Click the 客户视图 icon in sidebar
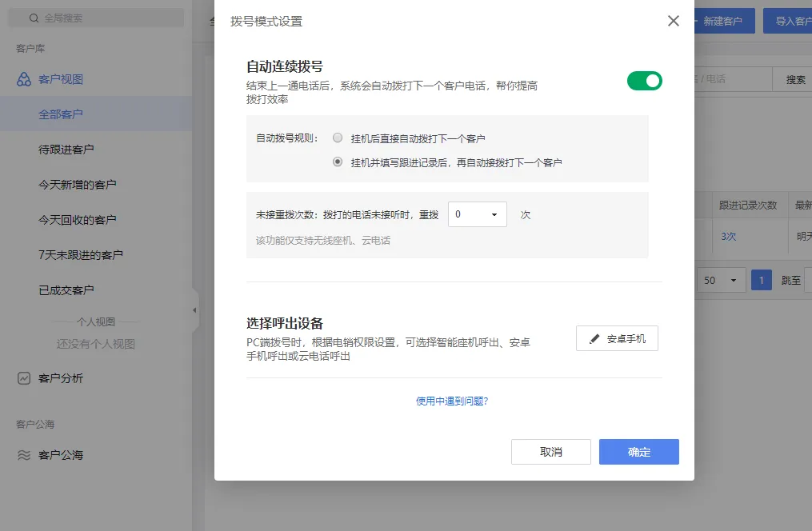Screen dimensions: 812x531 [x=24, y=79]
